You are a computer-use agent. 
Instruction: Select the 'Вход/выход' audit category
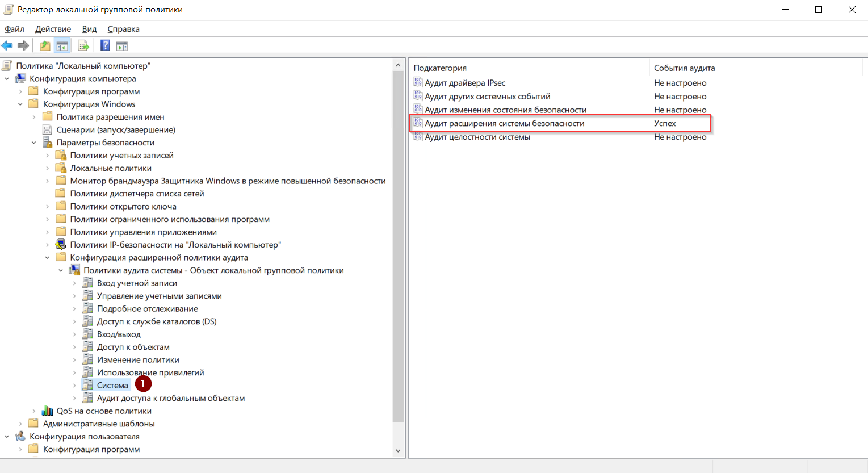[x=119, y=334]
